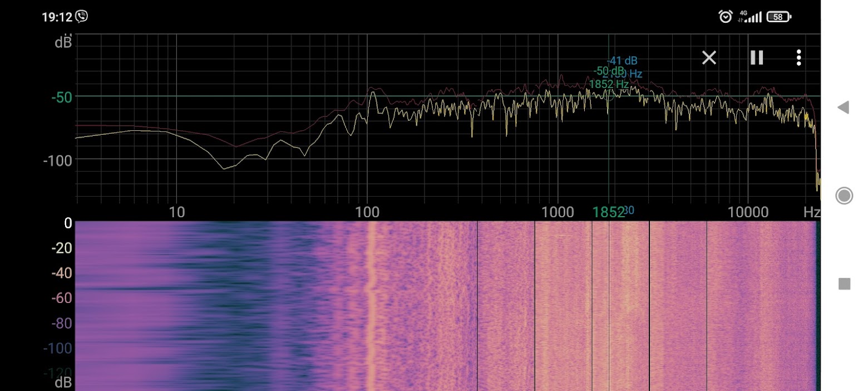Click the green 1852 marker on frequency axis
The width and height of the screenshot is (868, 391).
[608, 212]
